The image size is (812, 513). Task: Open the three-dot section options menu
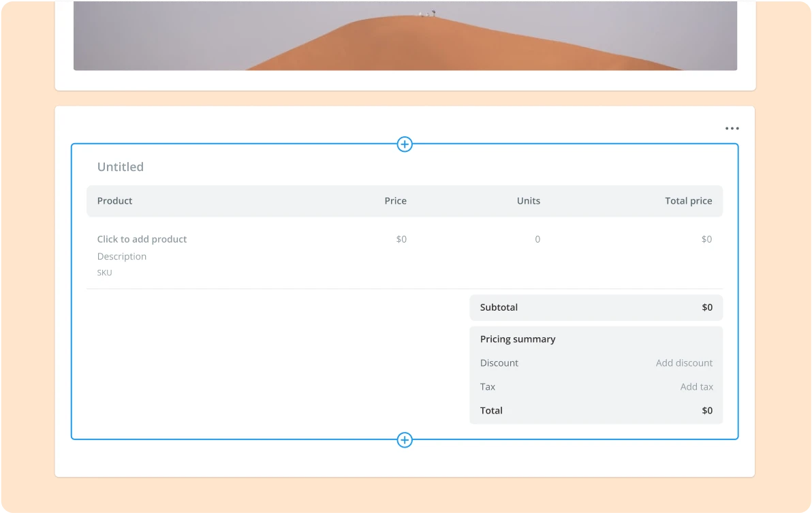coord(732,128)
